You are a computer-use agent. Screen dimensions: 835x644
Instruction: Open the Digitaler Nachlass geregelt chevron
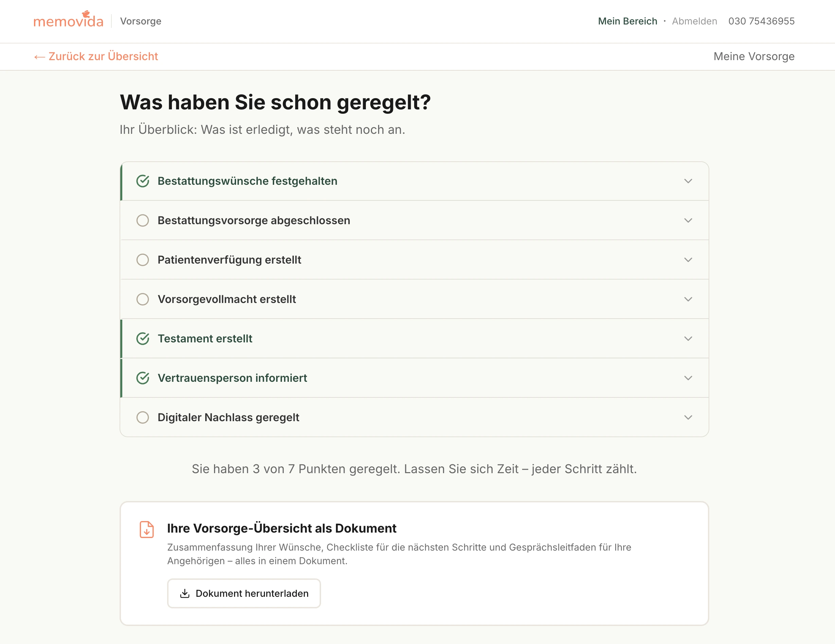coord(688,417)
